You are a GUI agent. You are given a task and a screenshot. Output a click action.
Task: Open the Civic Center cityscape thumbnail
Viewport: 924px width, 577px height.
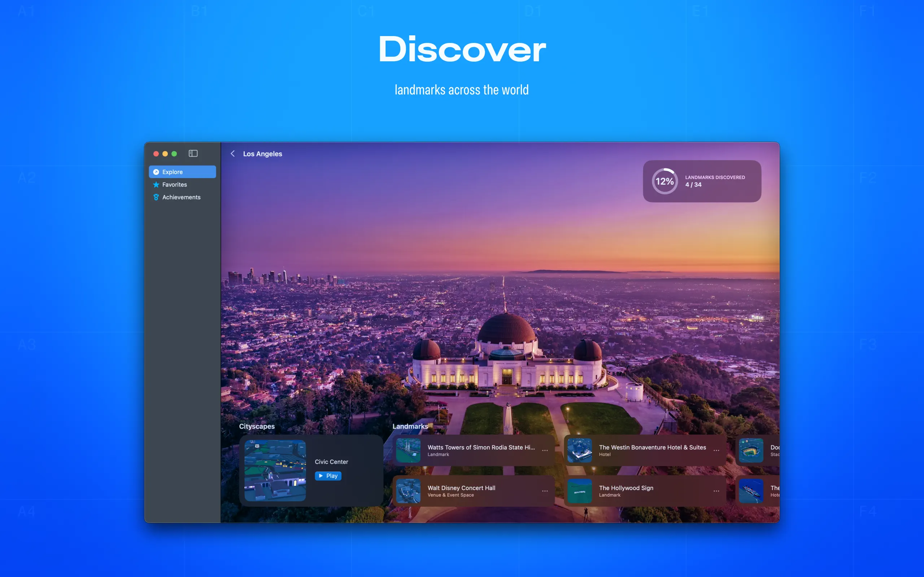(275, 470)
